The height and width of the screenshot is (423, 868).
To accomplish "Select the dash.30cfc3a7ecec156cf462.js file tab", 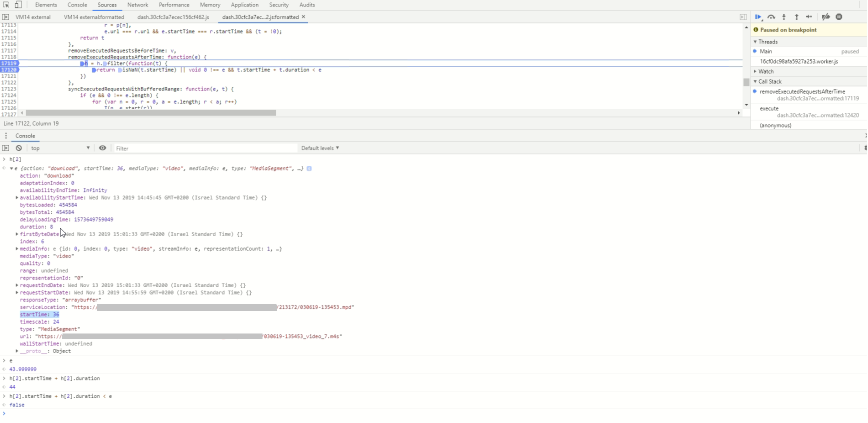I will tap(173, 17).
